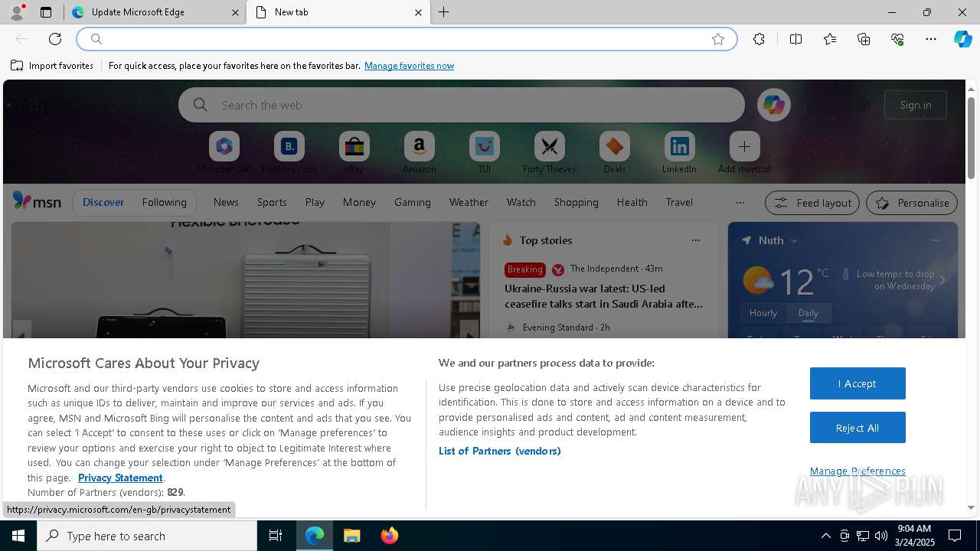Open the tab actions menu icon
Image resolution: width=980 pixels, height=551 pixels.
pos(46,12)
